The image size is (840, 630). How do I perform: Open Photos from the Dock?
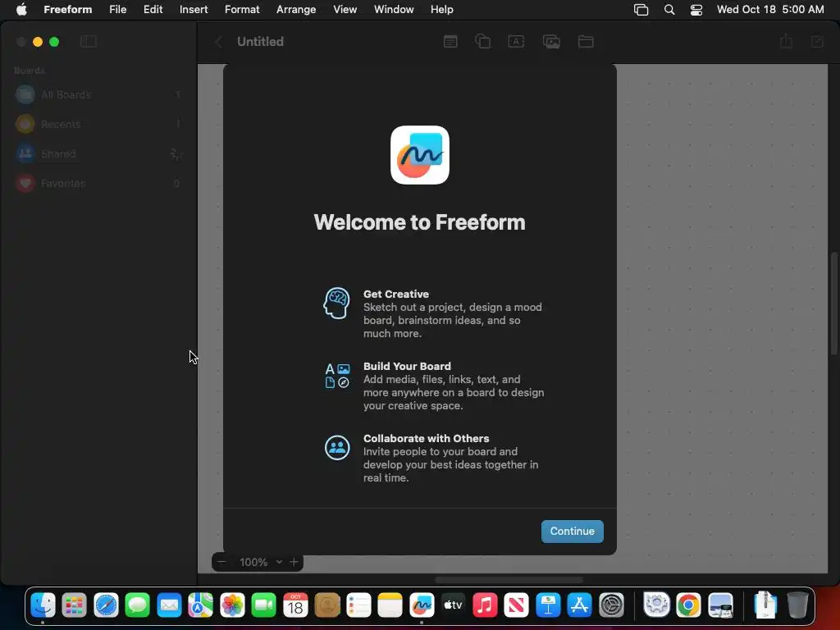[232, 605]
